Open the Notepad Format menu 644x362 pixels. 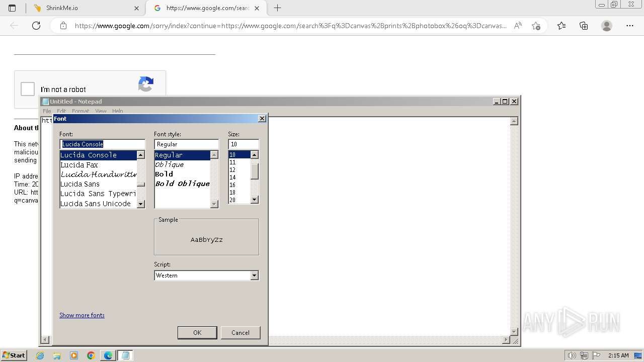(x=80, y=111)
